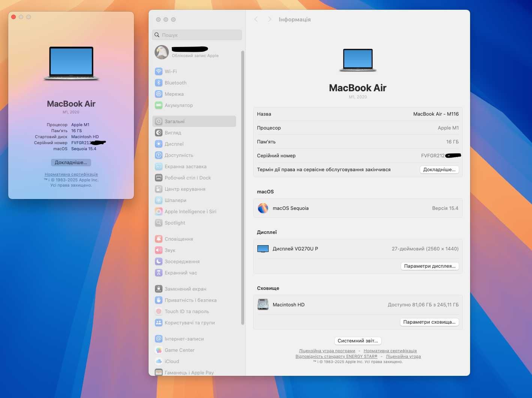Click the macOS Sequoia logo icon

pos(263,208)
